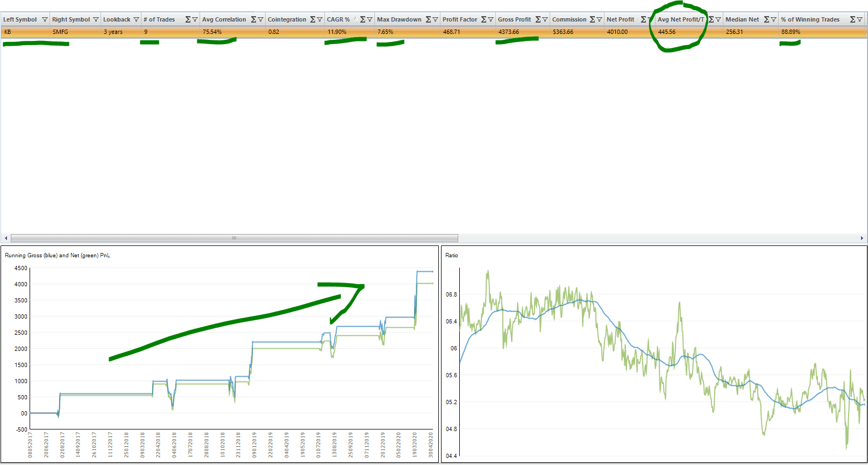Click the Running Gross and Net PnL chart title

tap(58, 255)
